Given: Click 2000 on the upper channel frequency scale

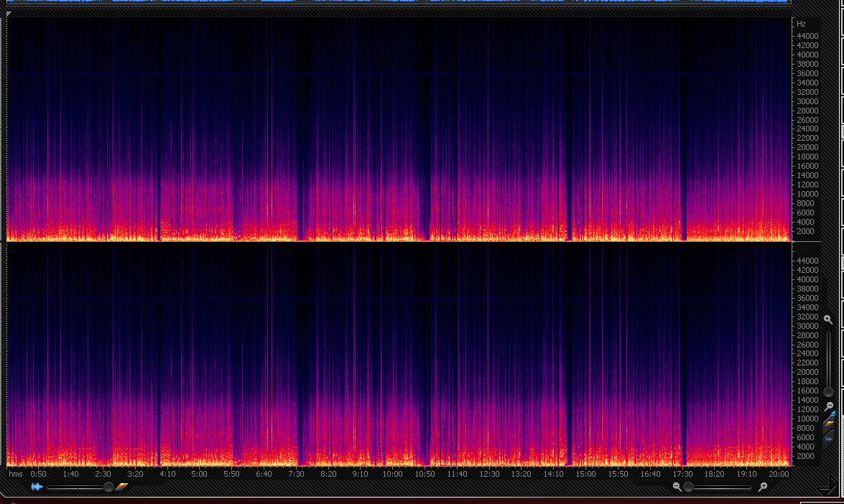Looking at the screenshot, I should pyautogui.click(x=805, y=231).
